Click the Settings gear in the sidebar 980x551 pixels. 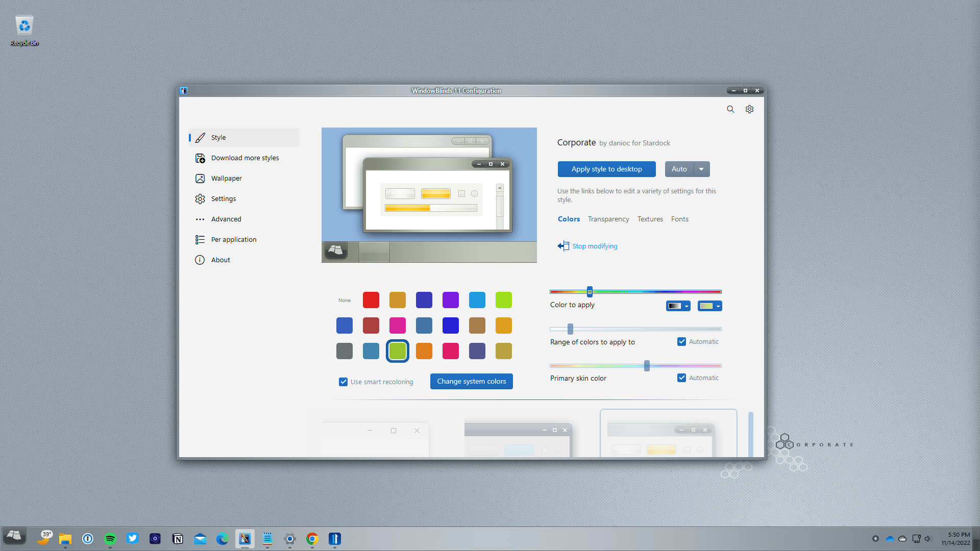200,199
